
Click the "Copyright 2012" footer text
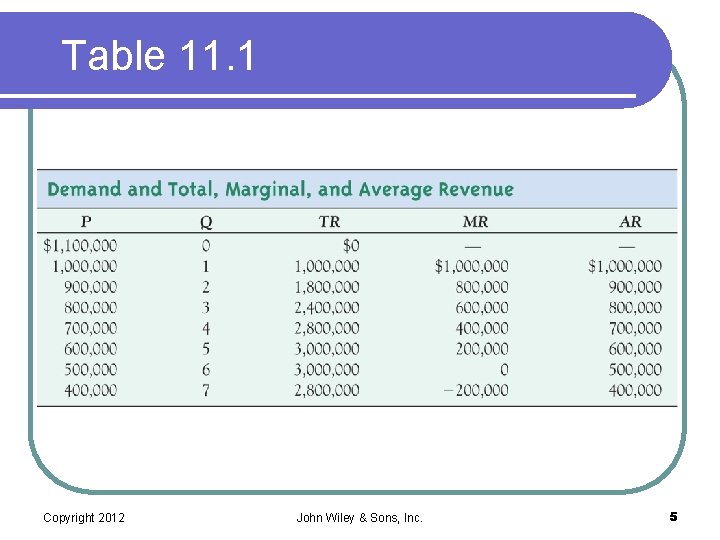[x=84, y=518]
